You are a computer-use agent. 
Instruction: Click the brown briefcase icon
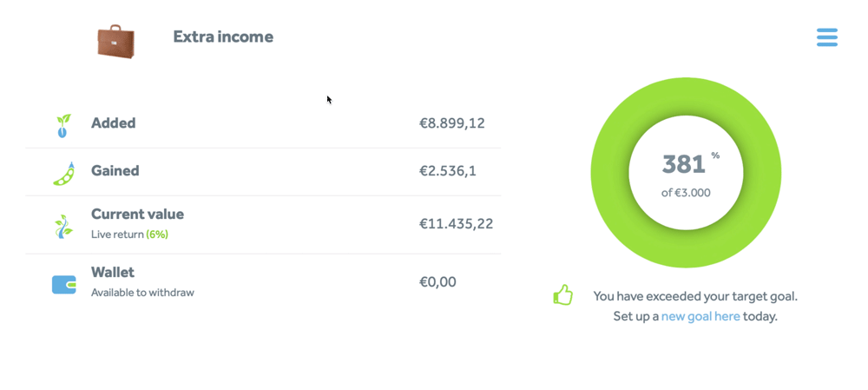pyautogui.click(x=115, y=41)
